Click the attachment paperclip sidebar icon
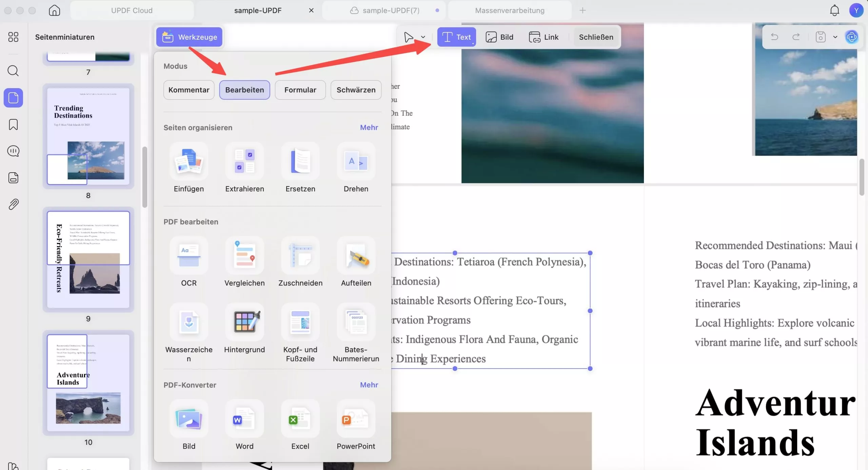Image resolution: width=868 pixels, height=470 pixels. [13, 204]
